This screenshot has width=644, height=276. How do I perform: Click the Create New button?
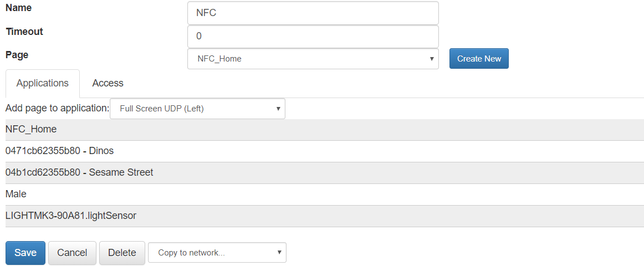pos(479,59)
